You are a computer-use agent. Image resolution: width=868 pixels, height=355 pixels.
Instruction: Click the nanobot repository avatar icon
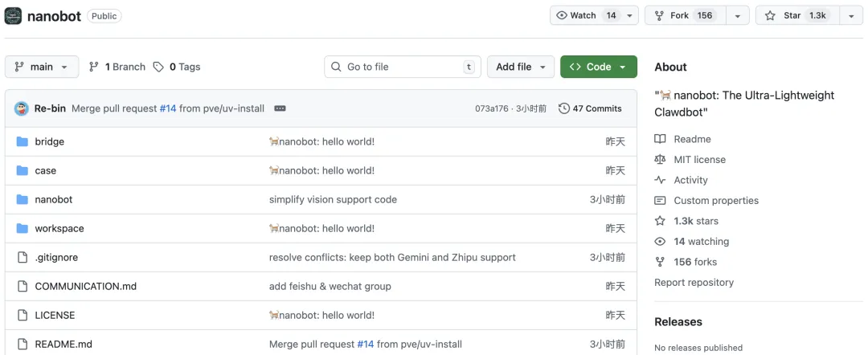(x=13, y=15)
